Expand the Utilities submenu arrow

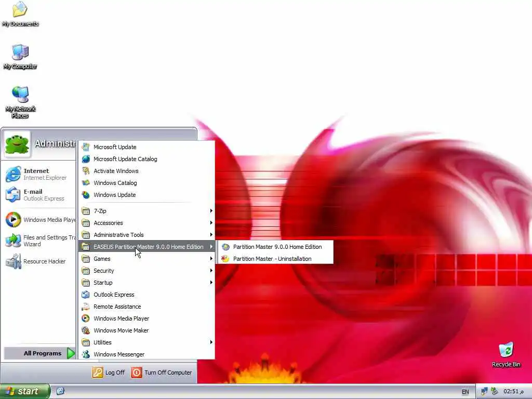click(211, 342)
